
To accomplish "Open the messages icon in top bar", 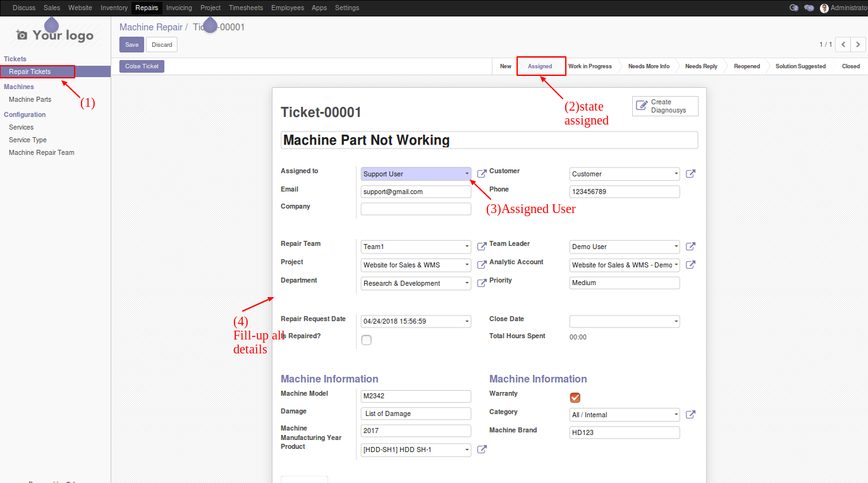I will [794, 8].
